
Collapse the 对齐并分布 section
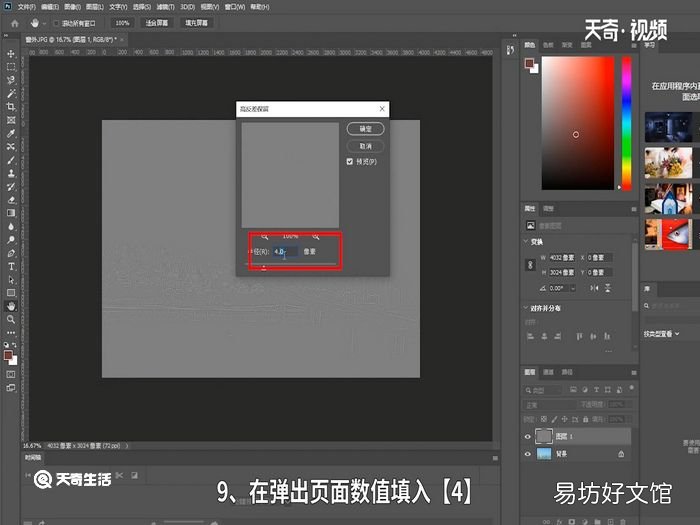(x=526, y=308)
